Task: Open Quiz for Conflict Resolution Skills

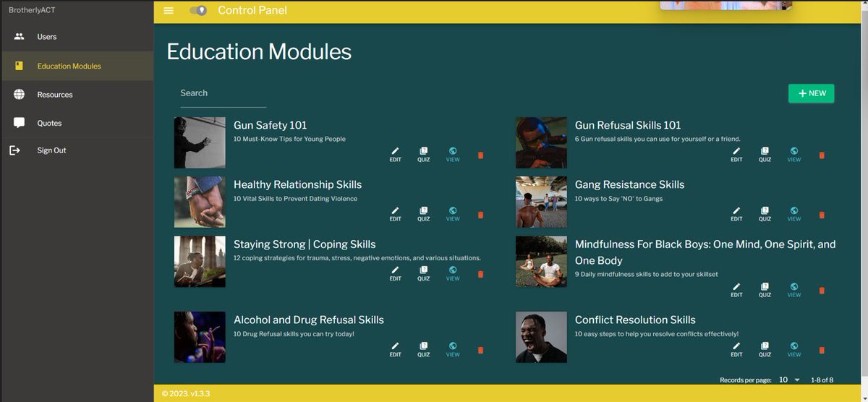Action: (x=765, y=350)
